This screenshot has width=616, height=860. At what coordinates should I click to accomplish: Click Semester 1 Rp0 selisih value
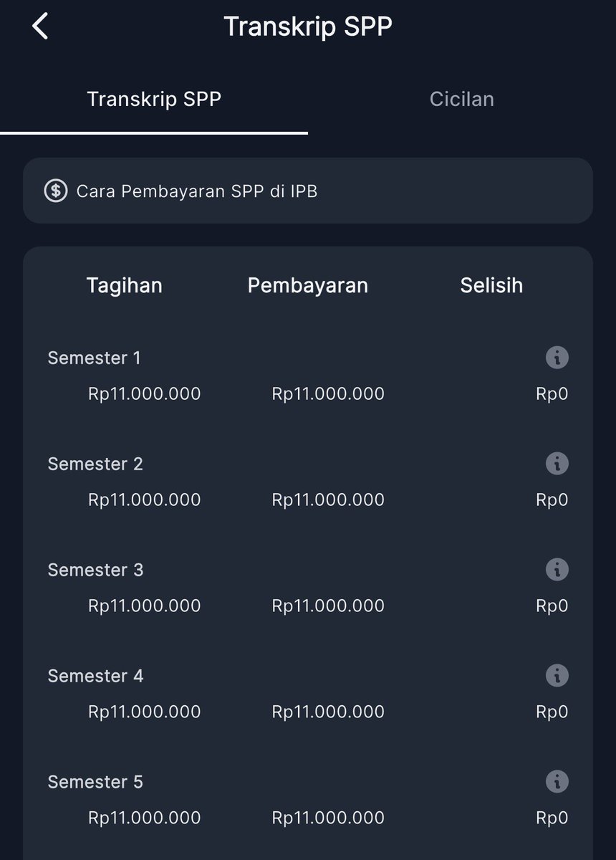click(x=552, y=393)
